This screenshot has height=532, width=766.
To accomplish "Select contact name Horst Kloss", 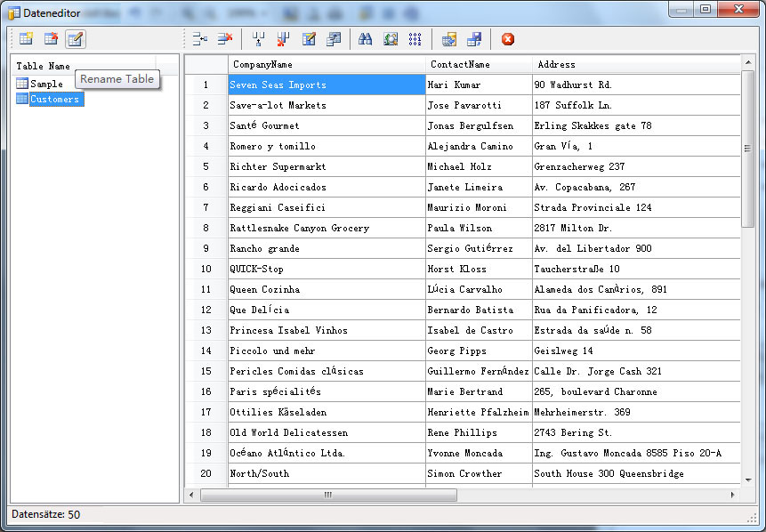I will click(x=479, y=270).
